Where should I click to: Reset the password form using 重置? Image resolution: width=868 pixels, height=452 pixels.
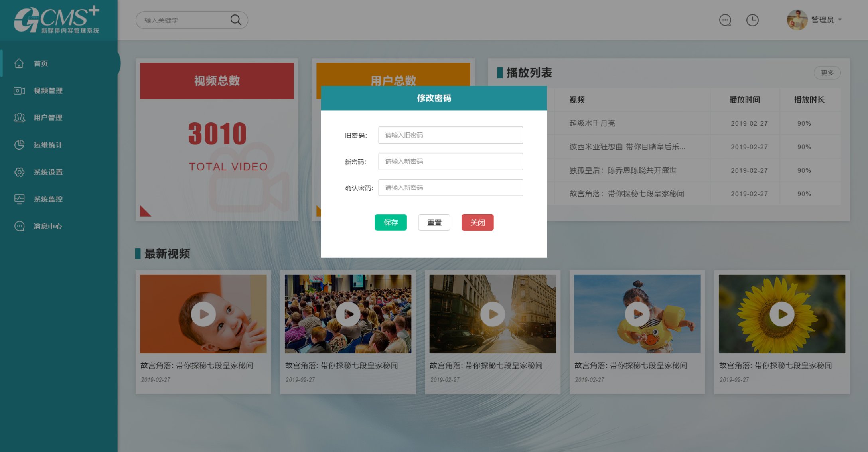[434, 222]
